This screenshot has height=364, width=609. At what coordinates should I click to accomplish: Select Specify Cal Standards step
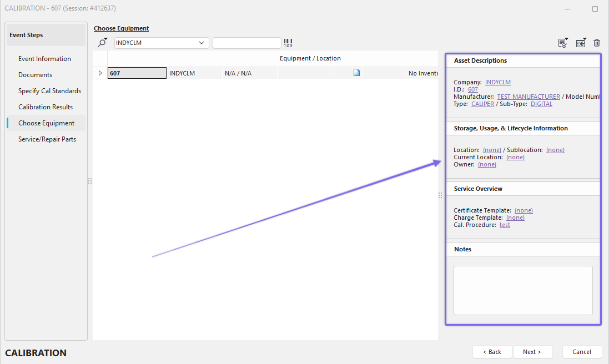[49, 91]
